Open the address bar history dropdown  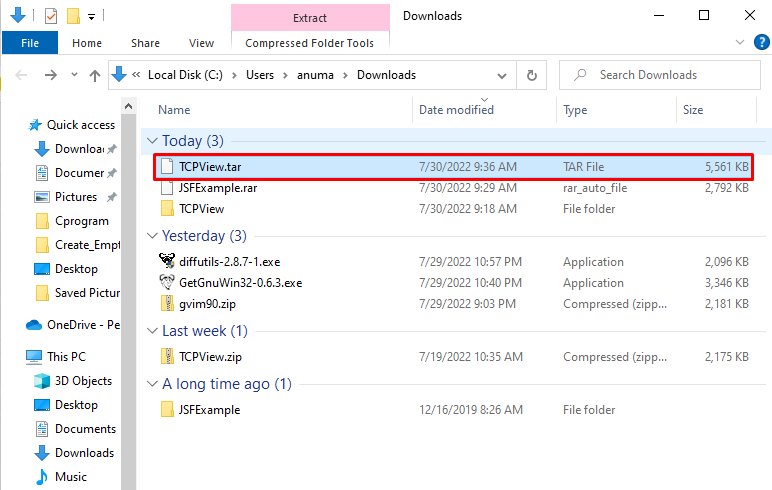click(502, 76)
